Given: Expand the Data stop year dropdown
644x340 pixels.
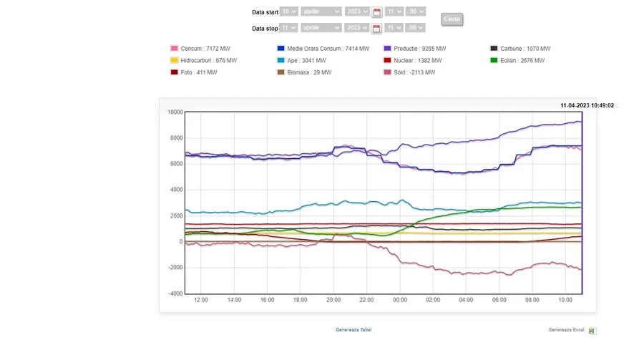Looking at the screenshot, I should point(356,28).
